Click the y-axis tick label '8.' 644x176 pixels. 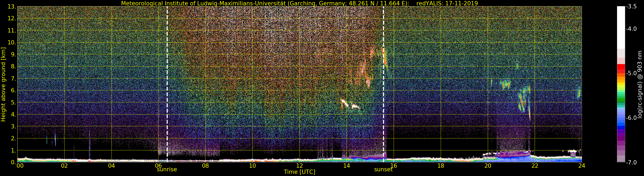point(13,67)
